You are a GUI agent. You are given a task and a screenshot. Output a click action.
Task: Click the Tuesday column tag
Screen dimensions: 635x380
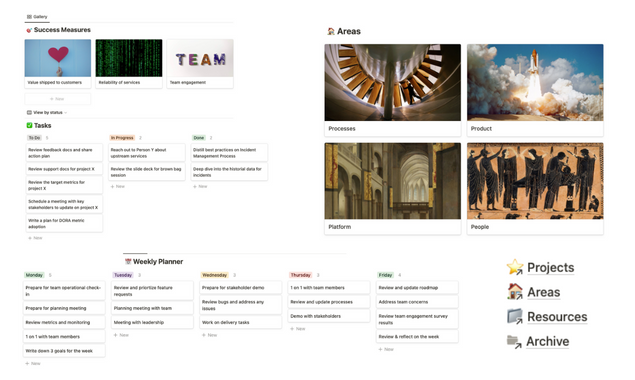pyautogui.click(x=123, y=275)
